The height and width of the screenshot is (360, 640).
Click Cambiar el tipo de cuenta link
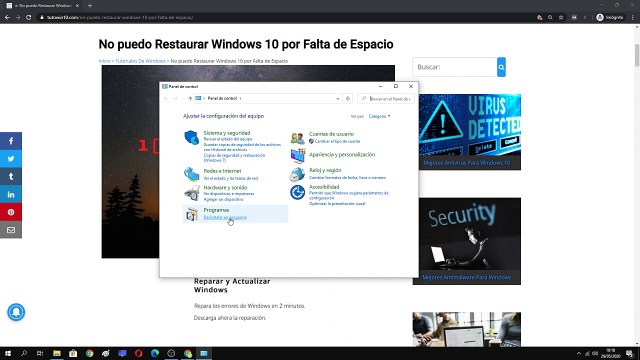click(338, 141)
